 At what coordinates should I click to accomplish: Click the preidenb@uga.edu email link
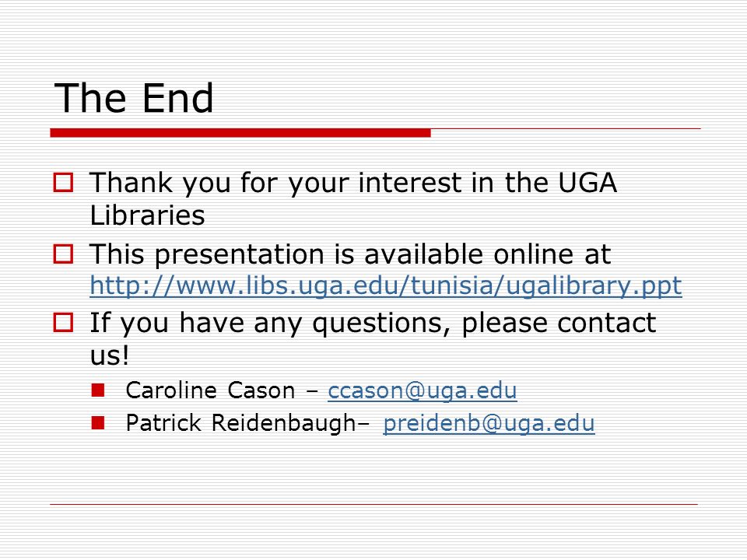coord(489,423)
